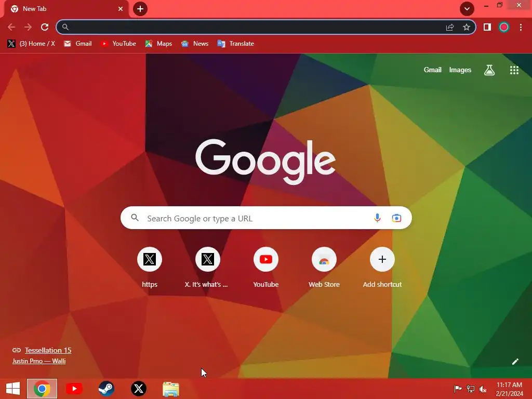Open the Chrome profile avatar
The image size is (532, 399).
click(504, 27)
